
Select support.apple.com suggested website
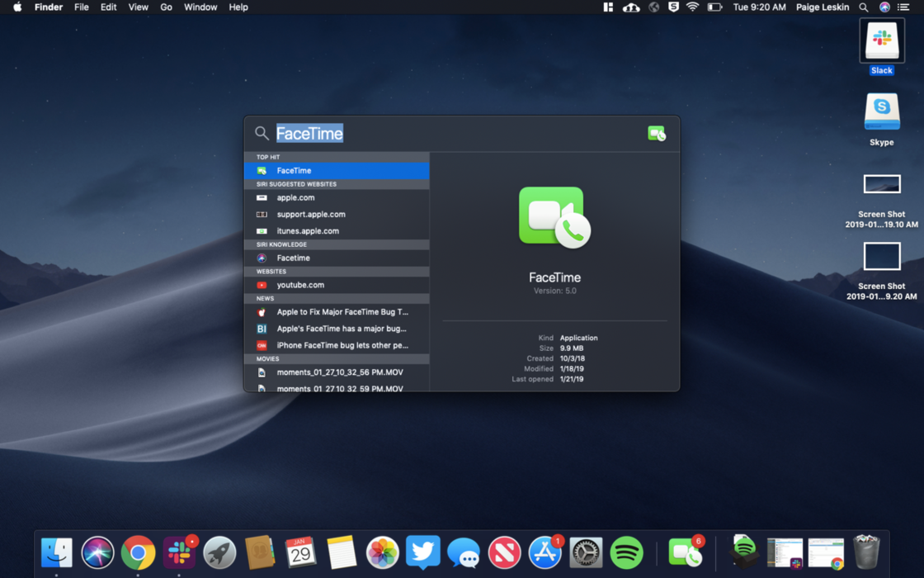337,214
